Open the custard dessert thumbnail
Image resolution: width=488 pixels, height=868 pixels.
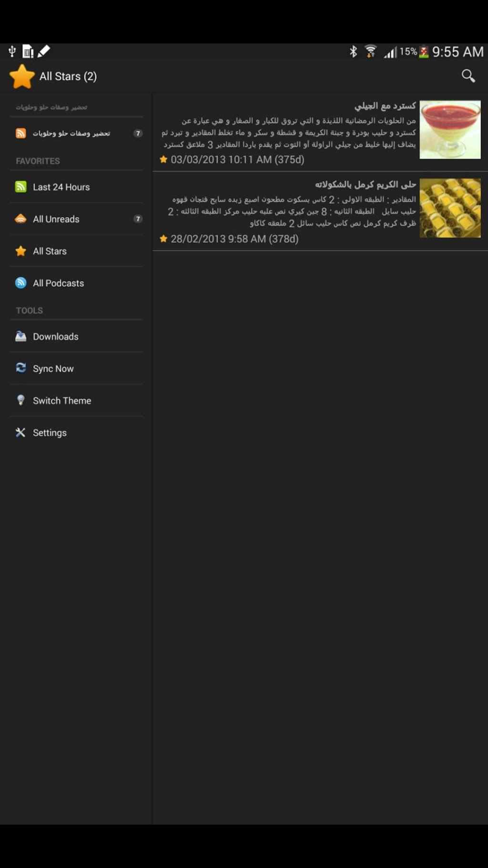450,129
